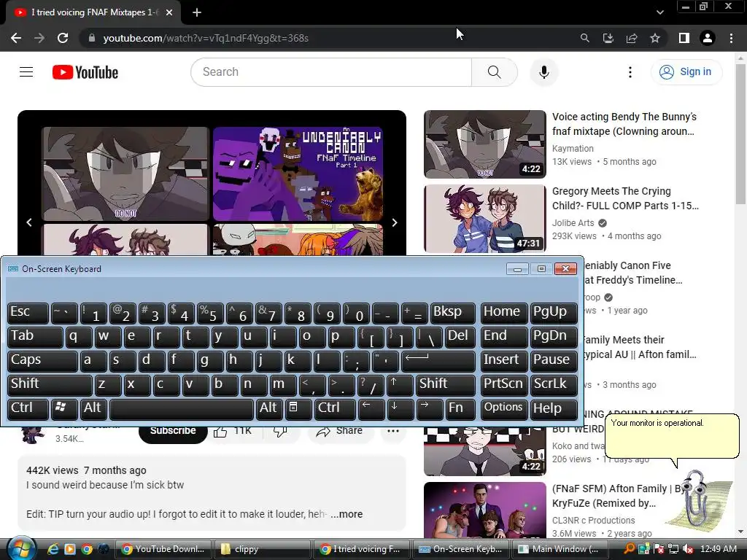Image resolution: width=747 pixels, height=560 pixels.
Task: Open the Chrome profile avatar
Action: pos(708,38)
